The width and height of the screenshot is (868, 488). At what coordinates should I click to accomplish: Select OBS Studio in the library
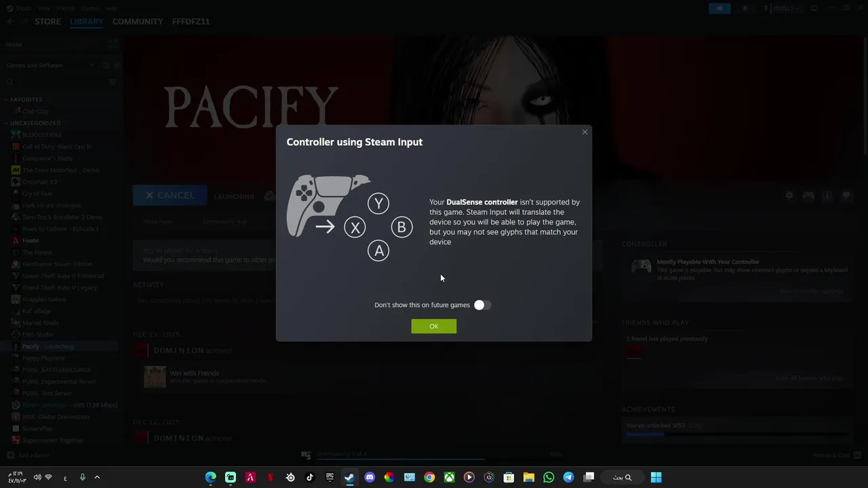point(38,334)
